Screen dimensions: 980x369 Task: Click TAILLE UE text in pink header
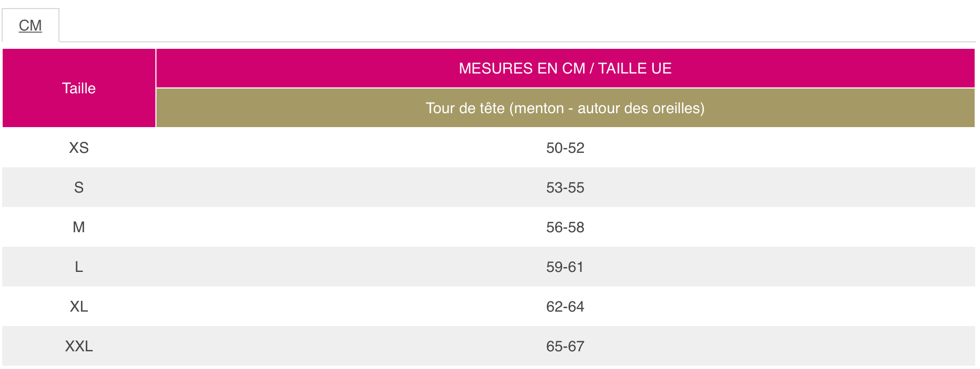634,69
